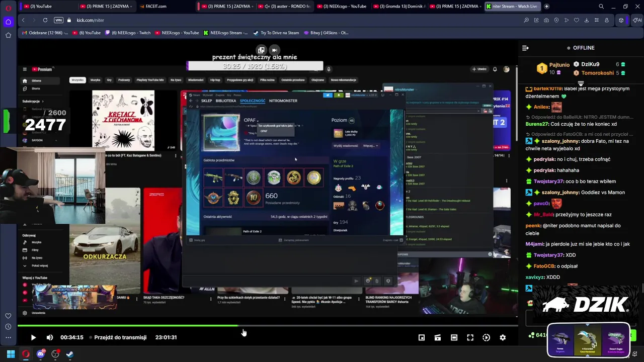
Task: Collapse the Kick chat panel
Action: [x=525, y=48]
